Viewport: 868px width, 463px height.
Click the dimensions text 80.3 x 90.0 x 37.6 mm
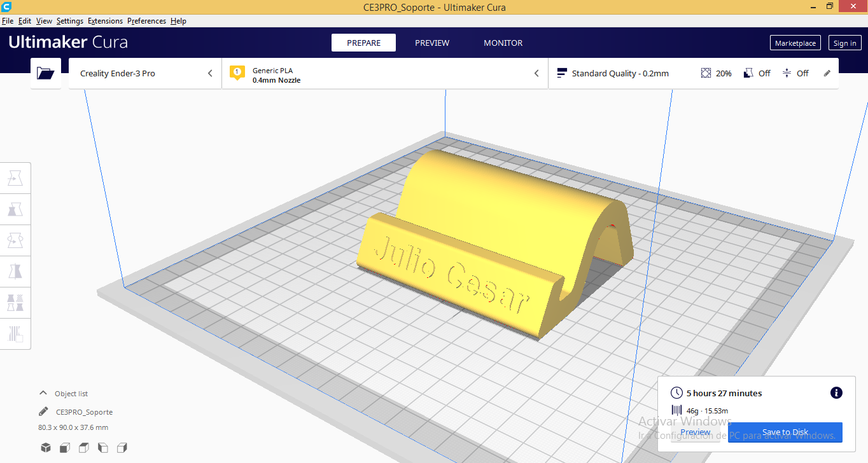[73, 427]
